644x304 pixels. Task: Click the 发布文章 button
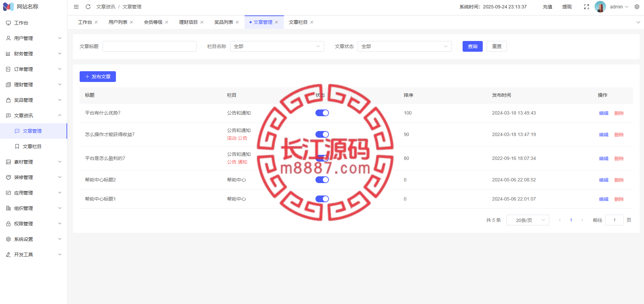[x=98, y=77]
